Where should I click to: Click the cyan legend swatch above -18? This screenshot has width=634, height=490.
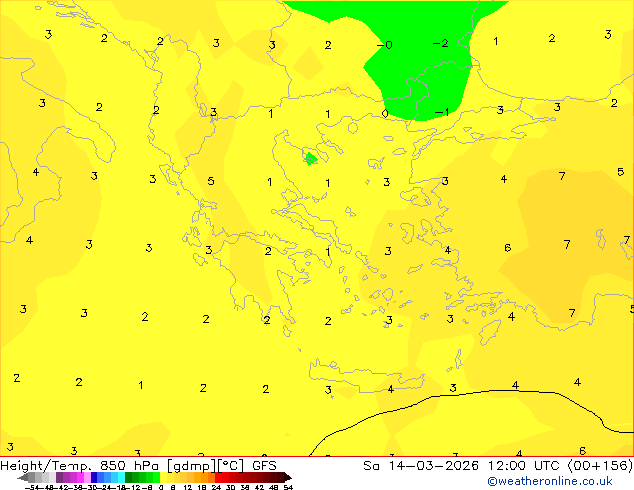[121, 477]
